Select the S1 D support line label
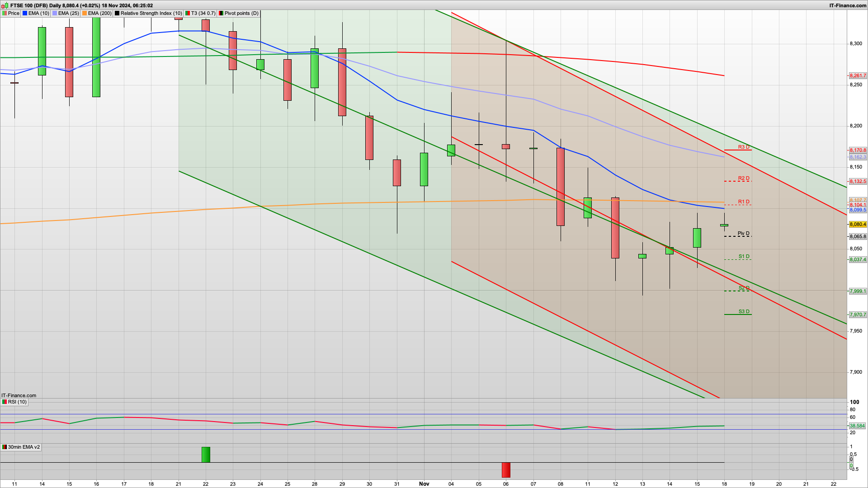Image resolution: width=868 pixels, height=488 pixels. click(744, 256)
